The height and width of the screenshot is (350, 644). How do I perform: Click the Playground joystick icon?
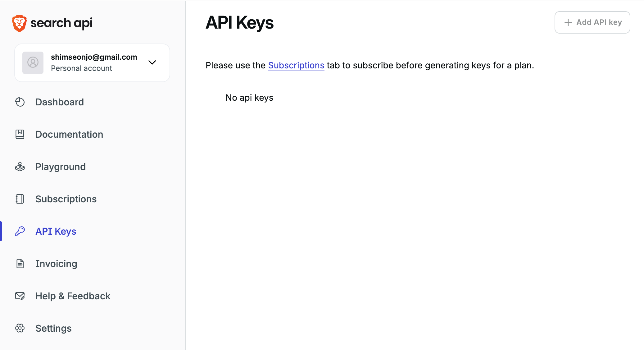tap(20, 167)
